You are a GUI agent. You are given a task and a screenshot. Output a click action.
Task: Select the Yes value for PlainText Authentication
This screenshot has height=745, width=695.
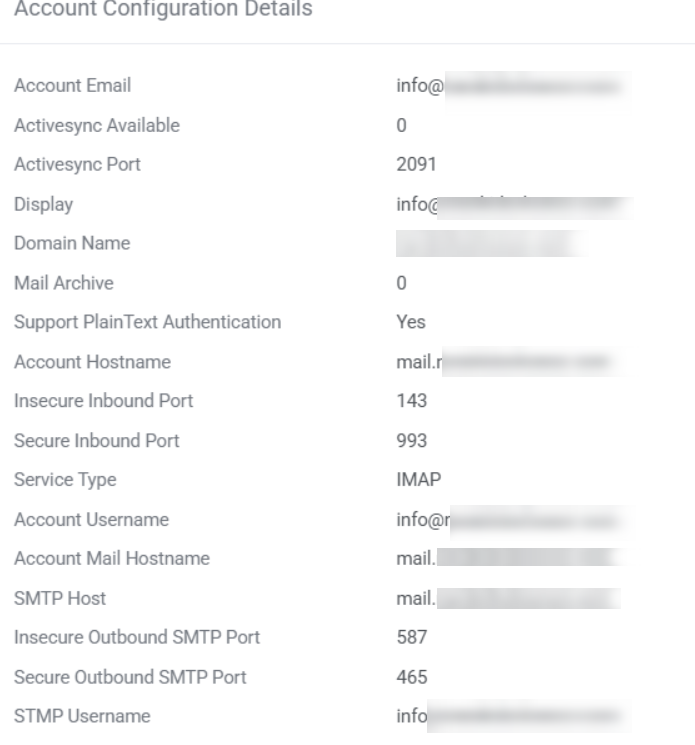(x=411, y=322)
